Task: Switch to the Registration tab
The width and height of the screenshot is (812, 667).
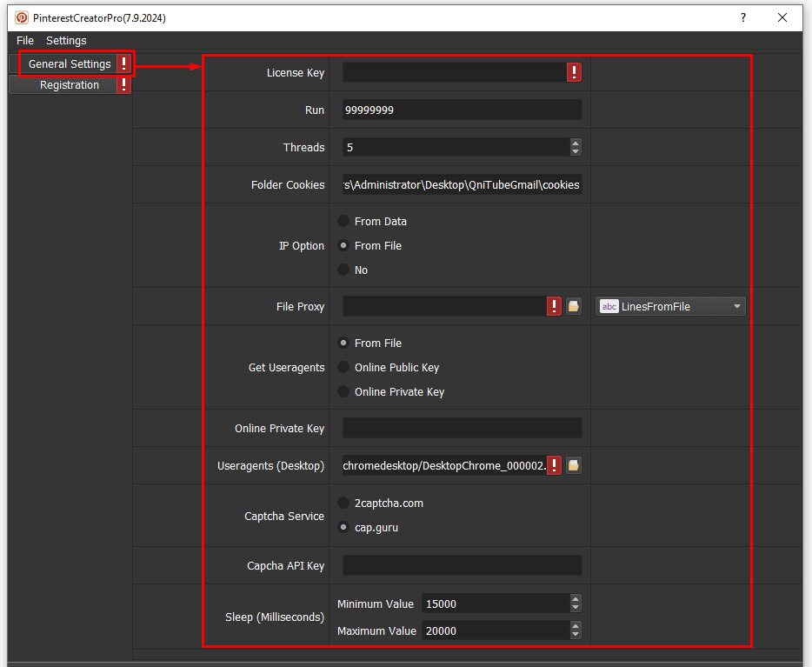Action: pyautogui.click(x=70, y=84)
